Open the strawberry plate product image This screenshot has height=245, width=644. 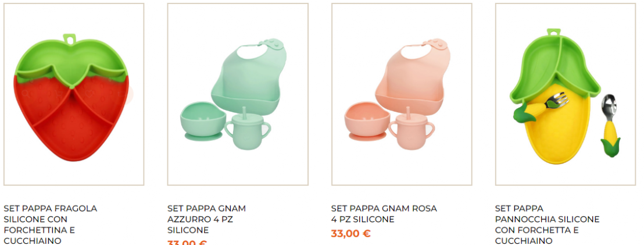click(x=74, y=94)
